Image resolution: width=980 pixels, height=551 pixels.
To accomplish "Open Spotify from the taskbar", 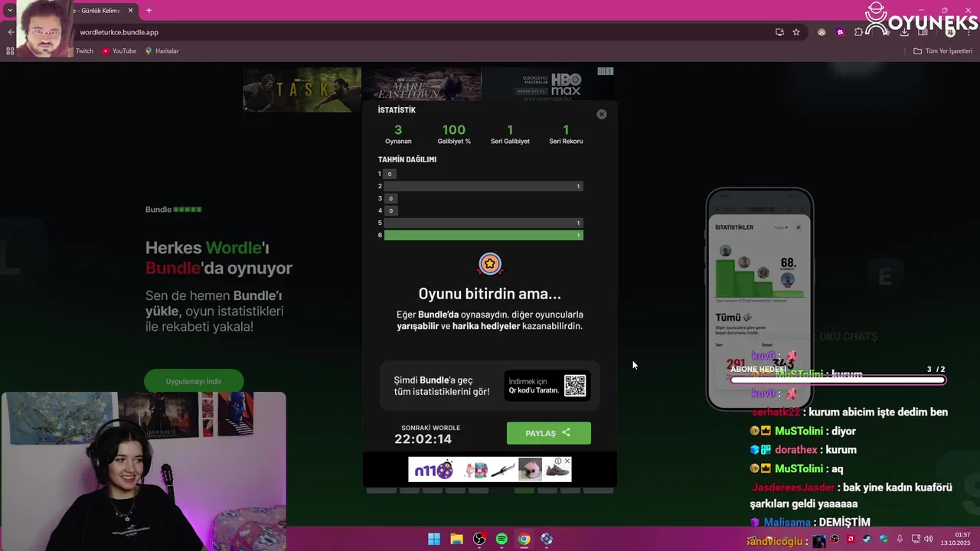I will click(501, 540).
